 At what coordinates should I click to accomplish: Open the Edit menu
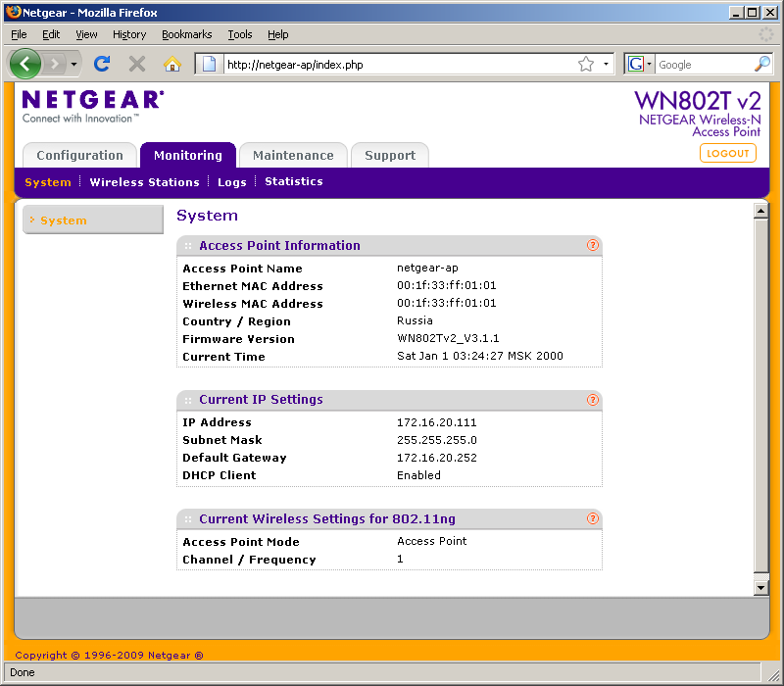[51, 34]
